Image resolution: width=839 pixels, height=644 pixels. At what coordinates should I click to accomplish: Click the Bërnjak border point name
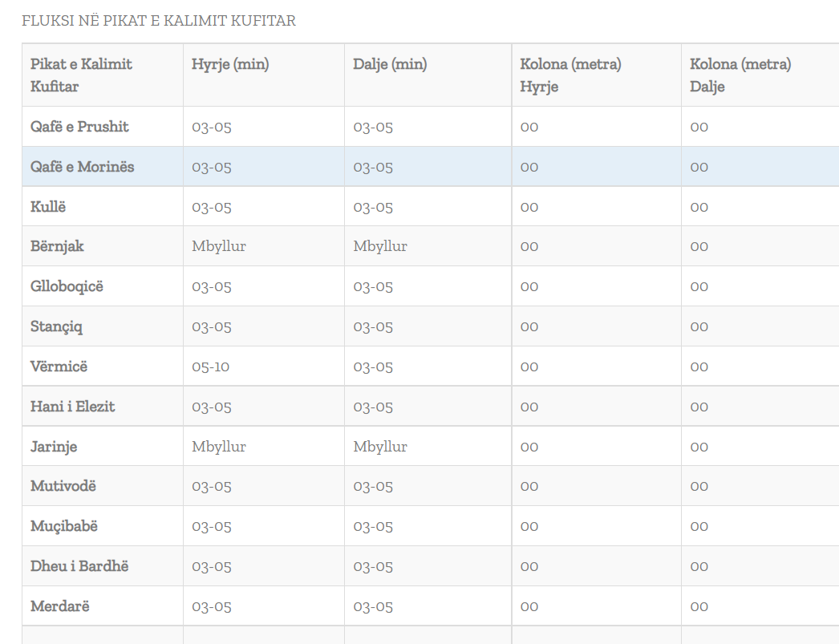(57, 246)
